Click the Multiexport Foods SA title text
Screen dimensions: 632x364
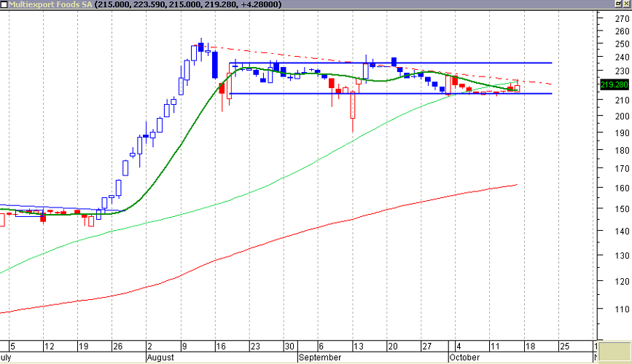50,4
